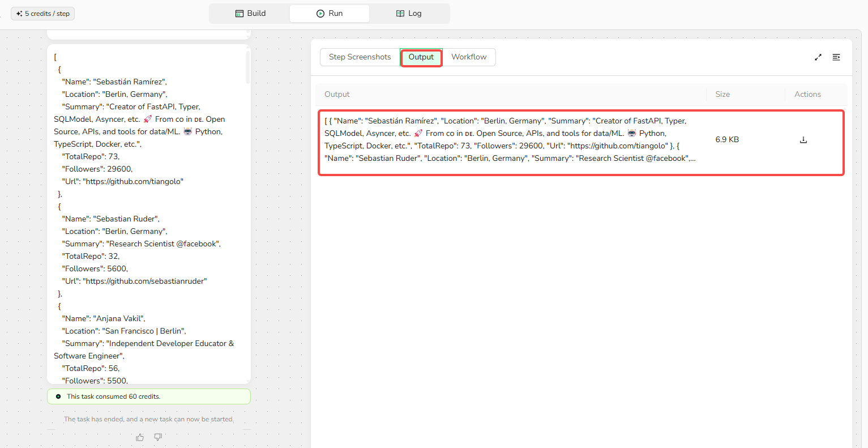The width and height of the screenshot is (868, 448).
Task: Click the Size column header
Action: click(x=722, y=95)
